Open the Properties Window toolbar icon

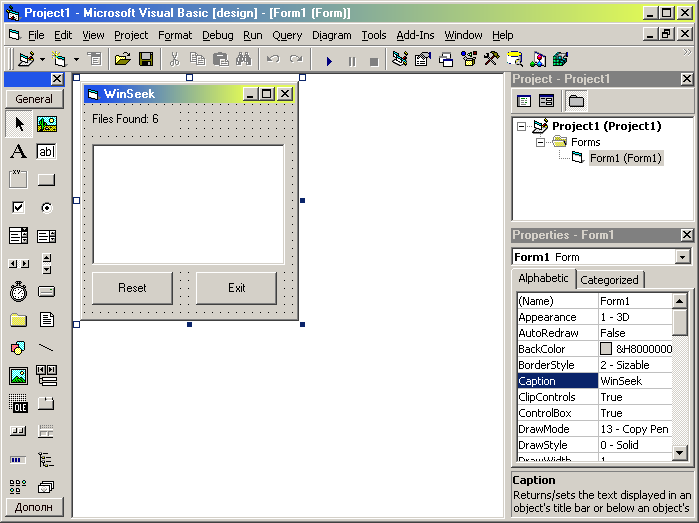pyautogui.click(x=423, y=59)
